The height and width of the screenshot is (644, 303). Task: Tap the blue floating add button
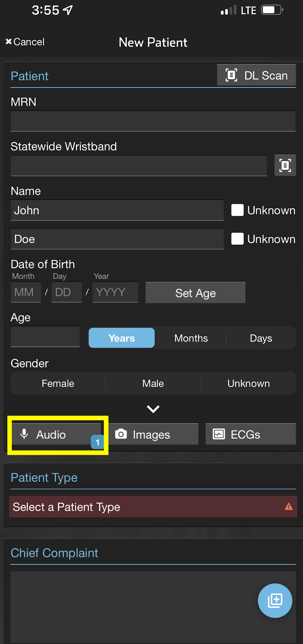275,600
